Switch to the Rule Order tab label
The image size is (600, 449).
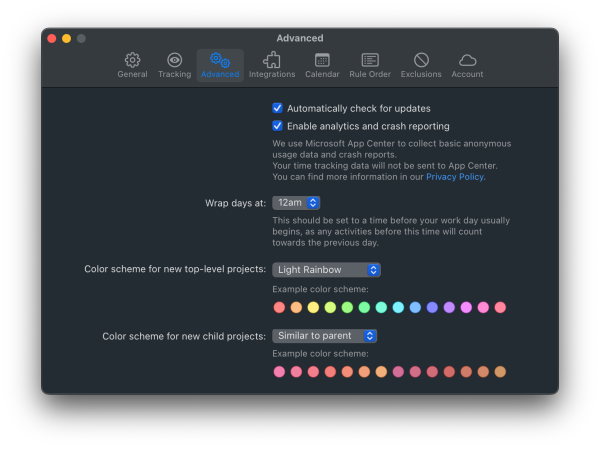pos(370,74)
